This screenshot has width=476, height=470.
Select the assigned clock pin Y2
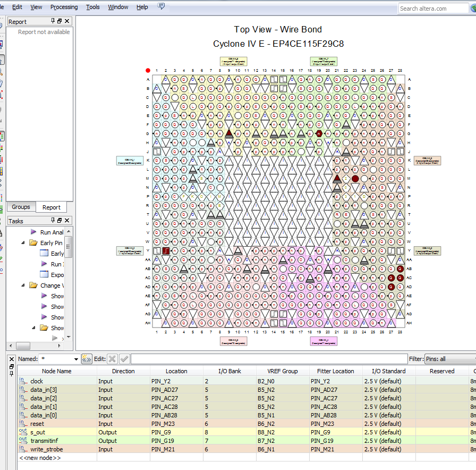pos(166,251)
